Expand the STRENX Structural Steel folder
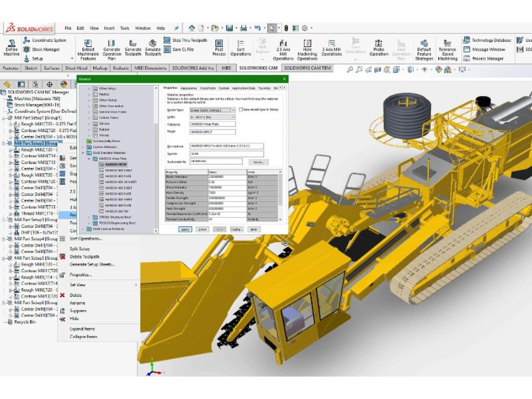532x399 pixels. coord(89,217)
